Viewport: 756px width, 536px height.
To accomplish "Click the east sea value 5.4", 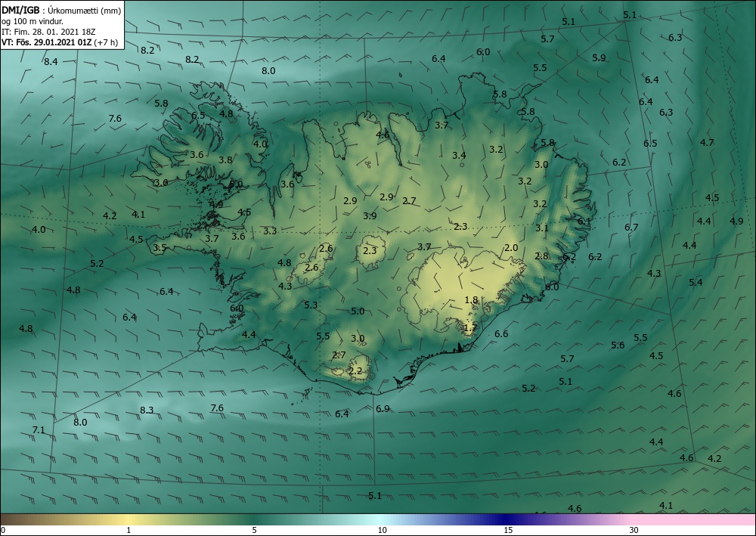I will [696, 283].
